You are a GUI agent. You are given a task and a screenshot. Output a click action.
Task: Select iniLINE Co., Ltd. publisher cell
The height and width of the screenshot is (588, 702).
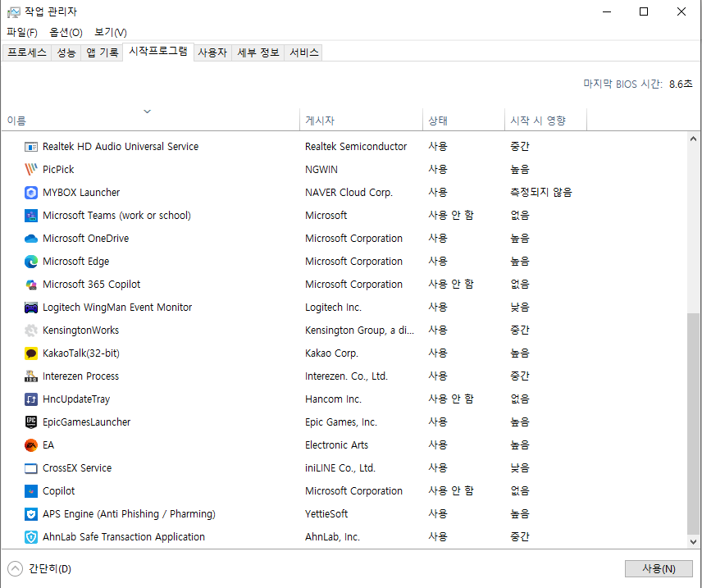[x=340, y=468]
